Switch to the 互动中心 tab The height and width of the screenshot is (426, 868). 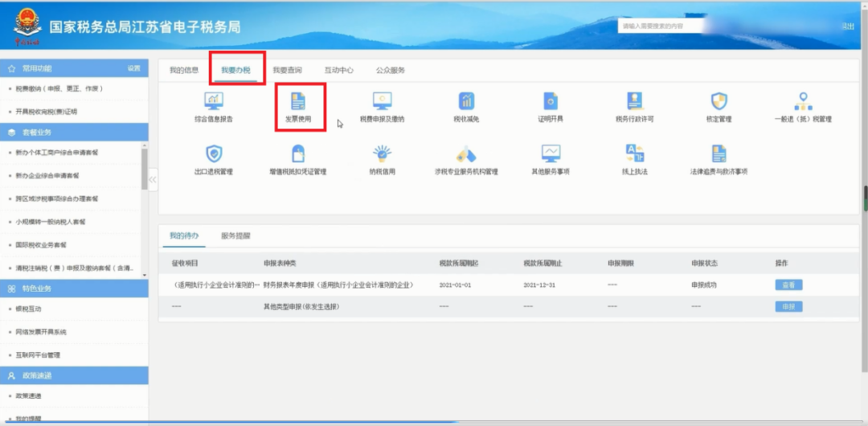pyautogui.click(x=339, y=71)
